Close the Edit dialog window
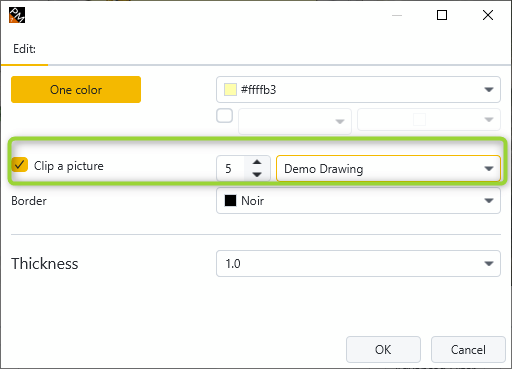 click(488, 15)
